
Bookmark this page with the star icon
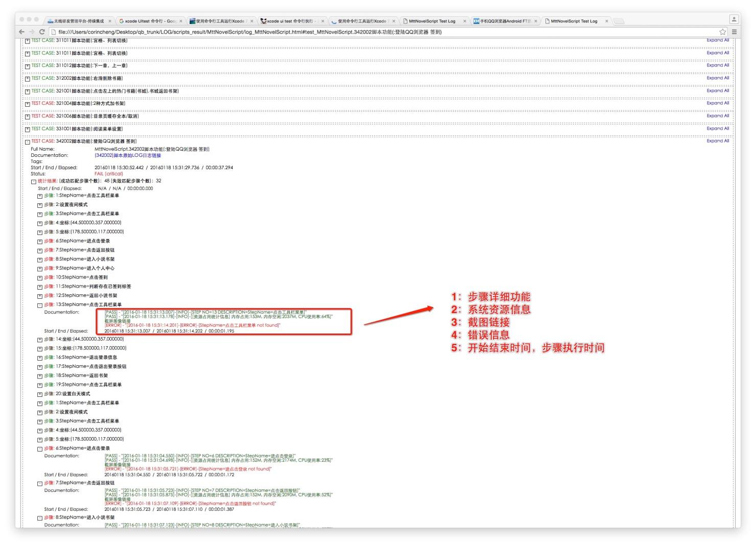(722, 32)
